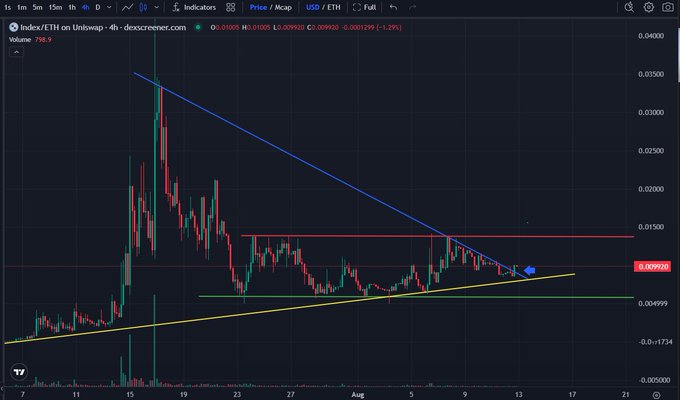Toggle chart to Mcap mode
Image resolution: width=680 pixels, height=400 pixels.
point(283,7)
